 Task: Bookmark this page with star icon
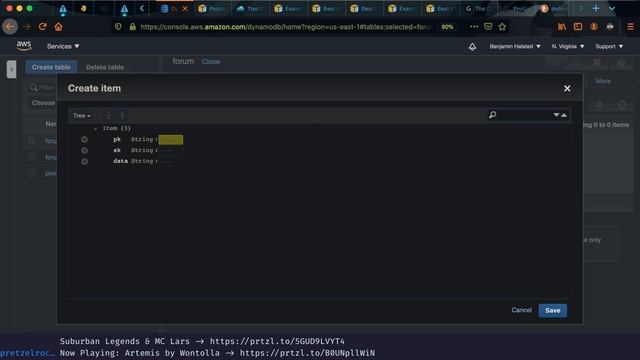[502, 27]
